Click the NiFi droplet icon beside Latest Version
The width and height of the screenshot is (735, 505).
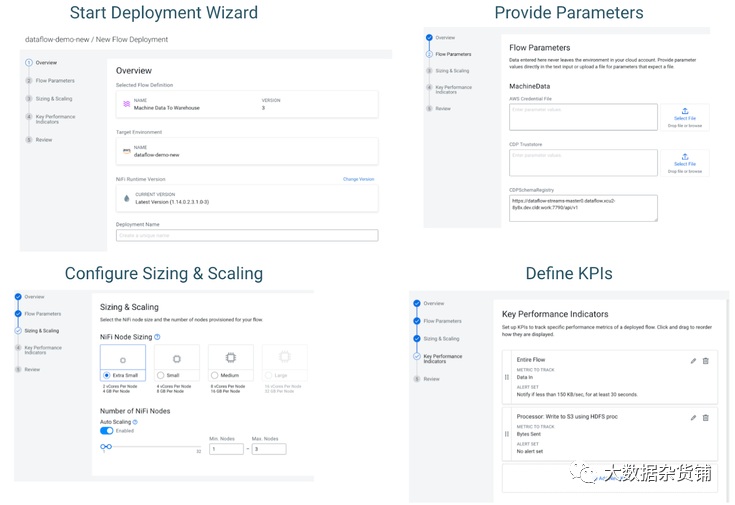click(127, 198)
